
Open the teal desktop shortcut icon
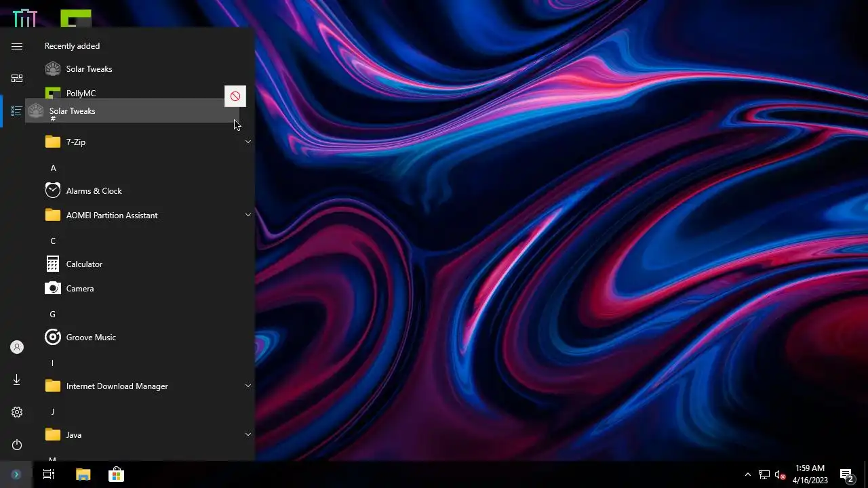[25, 18]
